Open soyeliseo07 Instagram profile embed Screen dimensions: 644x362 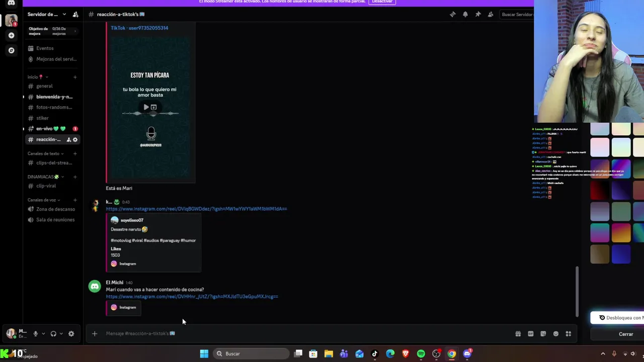coord(132,220)
